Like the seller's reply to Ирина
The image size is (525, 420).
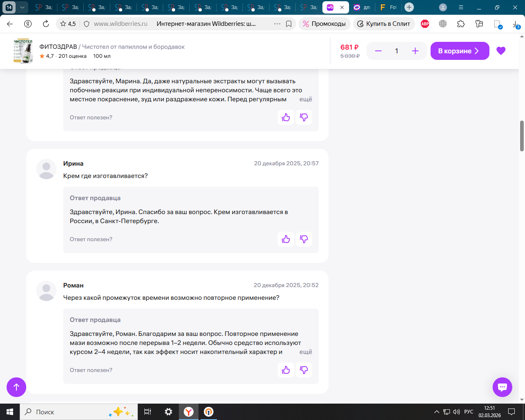tap(286, 239)
